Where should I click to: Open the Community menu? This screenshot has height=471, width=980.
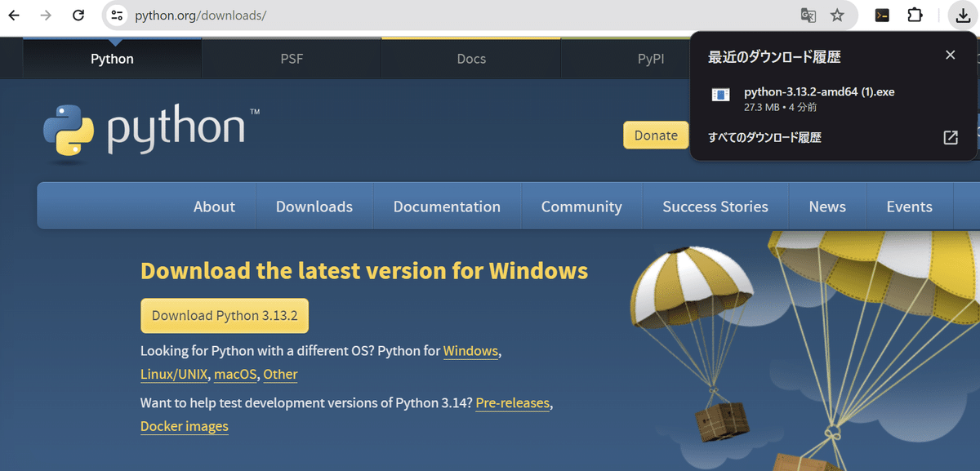[x=581, y=207]
